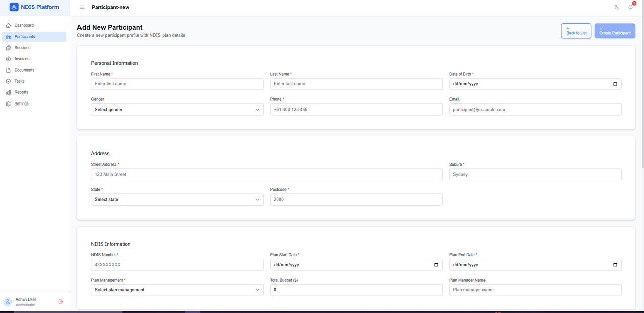Select the Participants sidebar item
The width and height of the screenshot is (644, 313).
coord(34,37)
